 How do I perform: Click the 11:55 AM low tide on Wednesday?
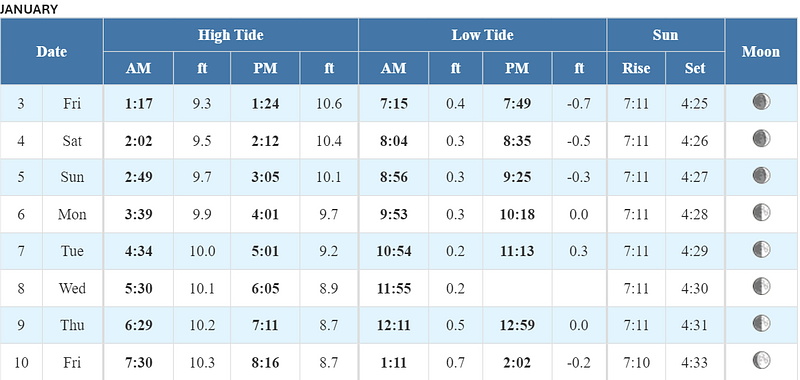point(393,288)
